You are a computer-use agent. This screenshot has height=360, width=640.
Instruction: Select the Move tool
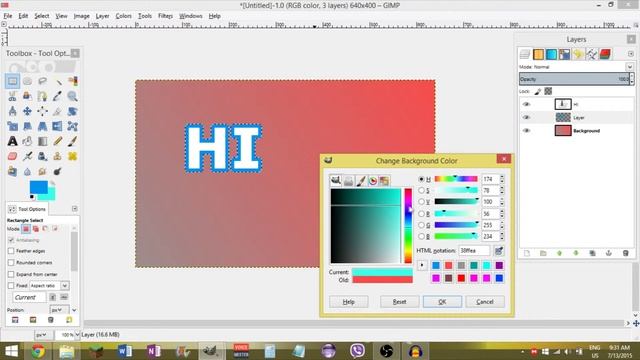[27, 111]
